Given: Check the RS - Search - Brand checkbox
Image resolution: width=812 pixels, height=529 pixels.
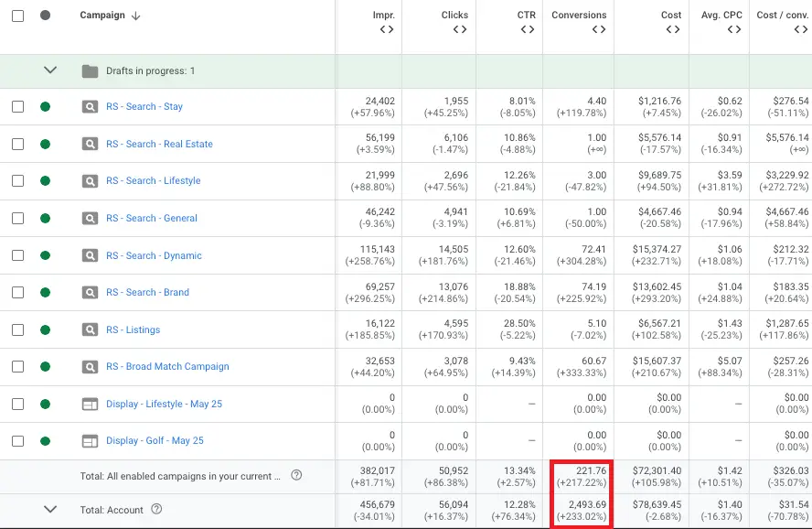Looking at the screenshot, I should tap(17, 292).
